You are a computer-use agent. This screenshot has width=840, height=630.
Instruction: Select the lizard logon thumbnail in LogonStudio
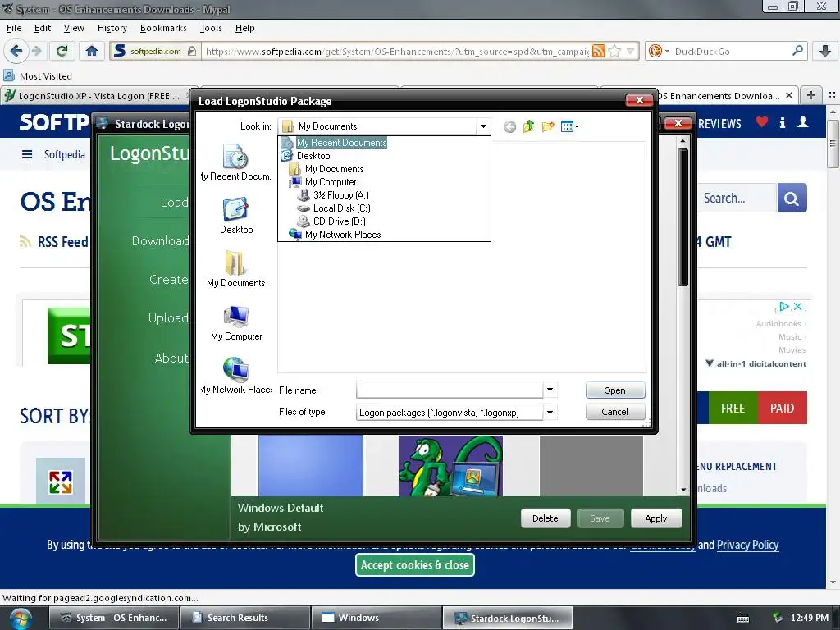coord(450,465)
